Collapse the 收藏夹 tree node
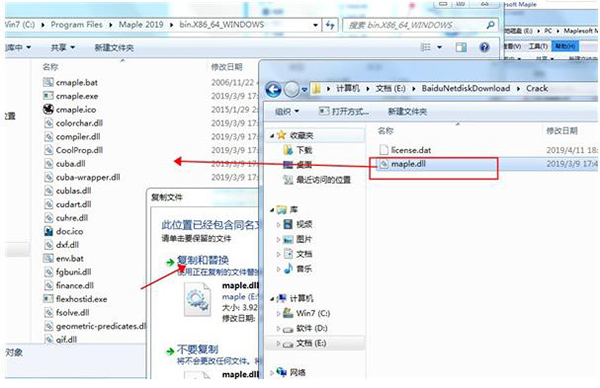Screen dimensions: 600x388 [x=272, y=136]
